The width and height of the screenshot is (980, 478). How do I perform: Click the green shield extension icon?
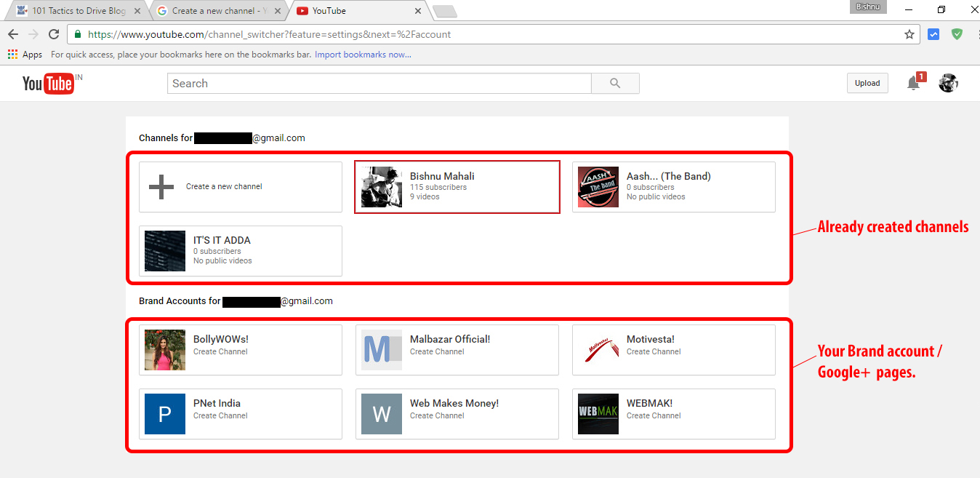point(957,34)
